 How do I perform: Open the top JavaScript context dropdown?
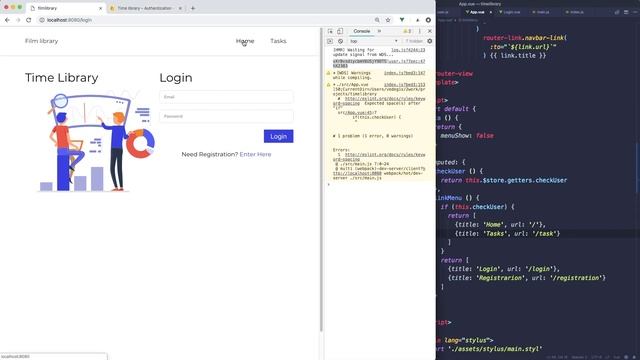click(373, 41)
